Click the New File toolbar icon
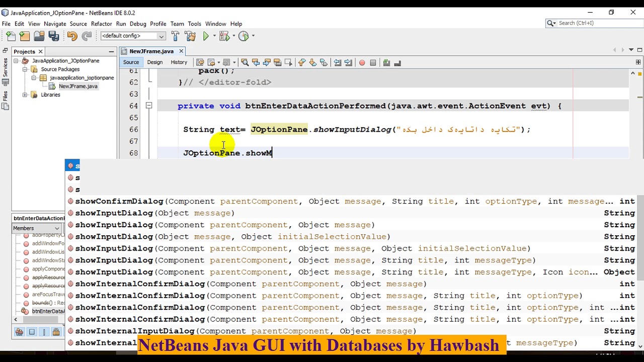The height and width of the screenshot is (362, 644). tap(10, 36)
